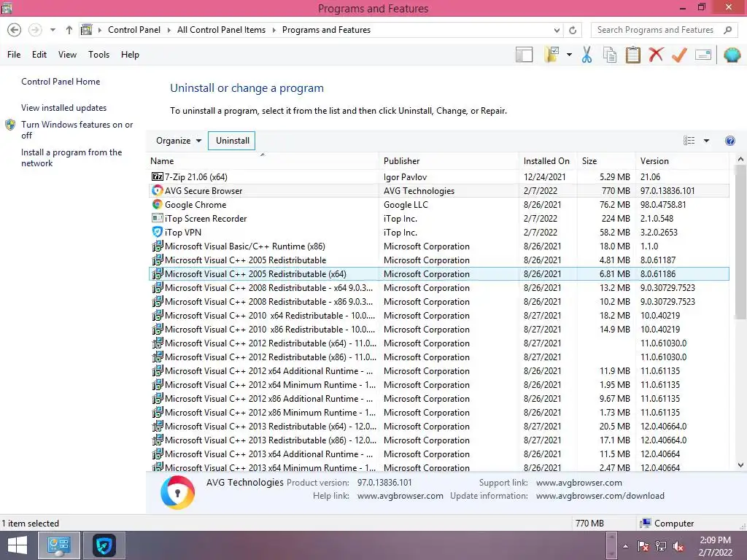This screenshot has height=560, width=747.
Task: Open the File menu
Action: (x=14, y=55)
